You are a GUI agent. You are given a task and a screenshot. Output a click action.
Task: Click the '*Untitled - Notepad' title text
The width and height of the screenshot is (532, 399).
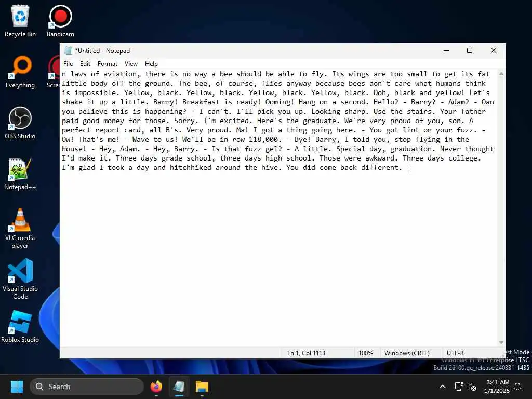click(102, 51)
